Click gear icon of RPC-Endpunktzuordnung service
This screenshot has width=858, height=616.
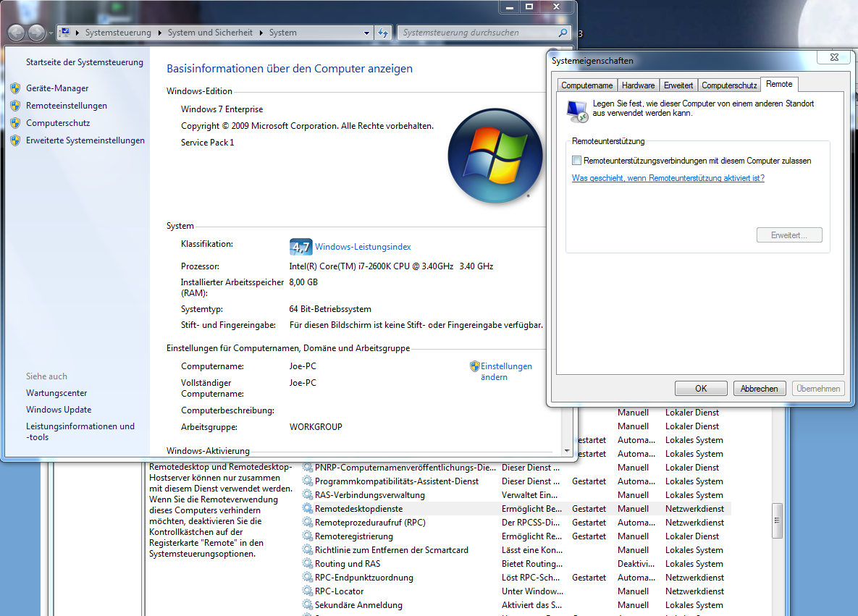[x=308, y=577]
